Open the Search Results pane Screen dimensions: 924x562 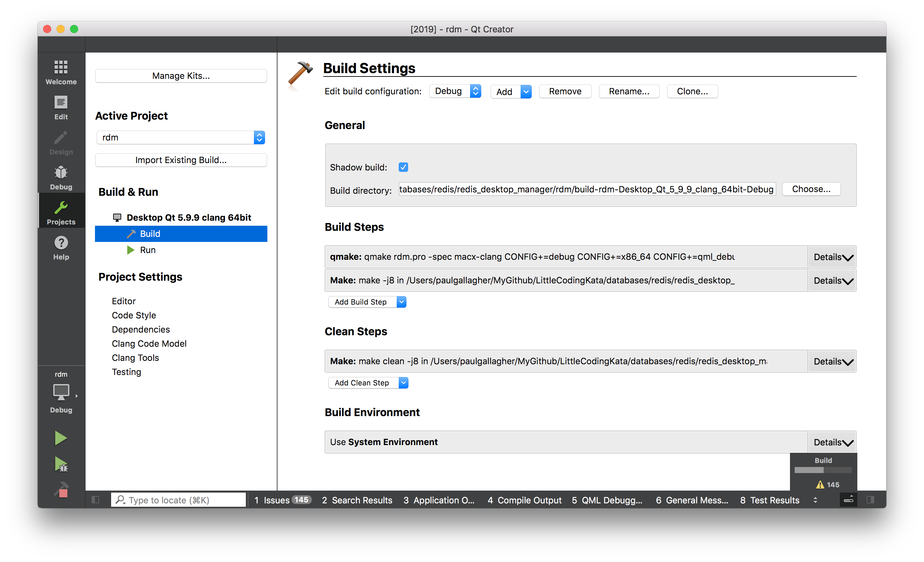(x=357, y=500)
